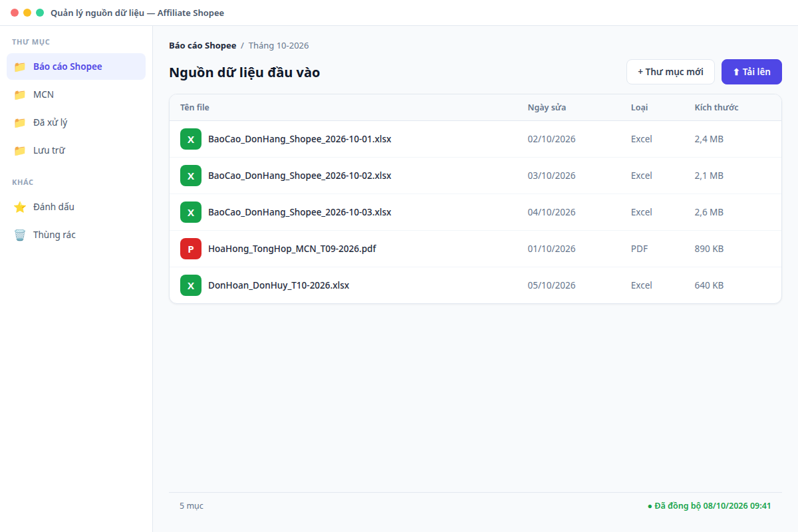Click the Tải lên upload button
This screenshot has height=532, width=798.
[751, 72]
